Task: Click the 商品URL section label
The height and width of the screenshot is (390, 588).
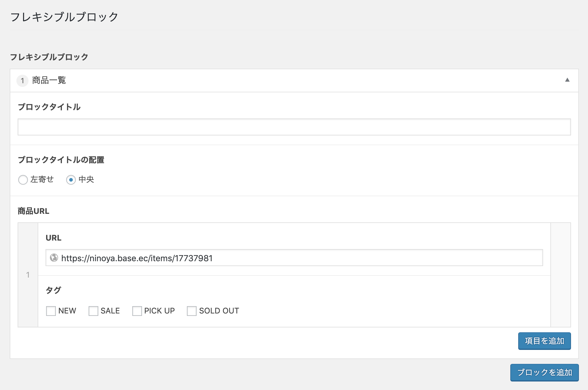Action: pyautogui.click(x=33, y=211)
